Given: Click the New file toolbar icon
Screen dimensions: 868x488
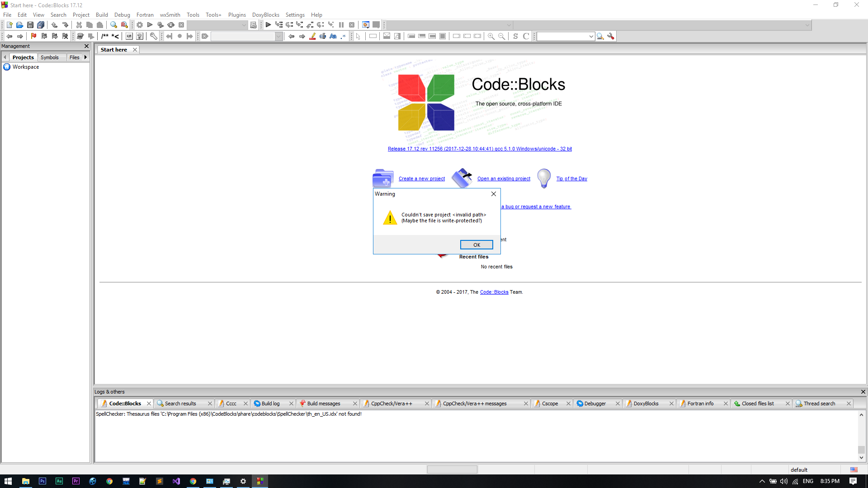Looking at the screenshot, I should (x=9, y=25).
